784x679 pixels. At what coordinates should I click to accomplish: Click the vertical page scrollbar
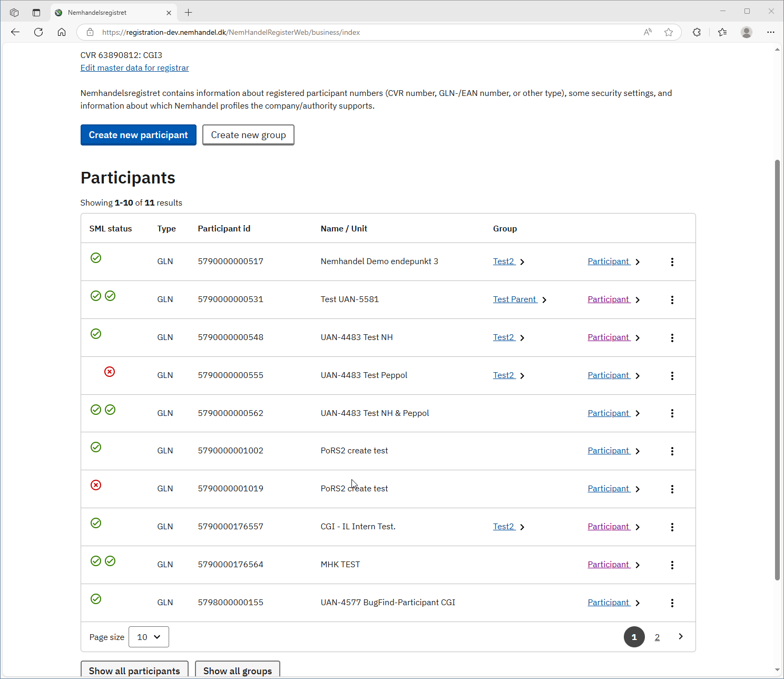[777, 369]
